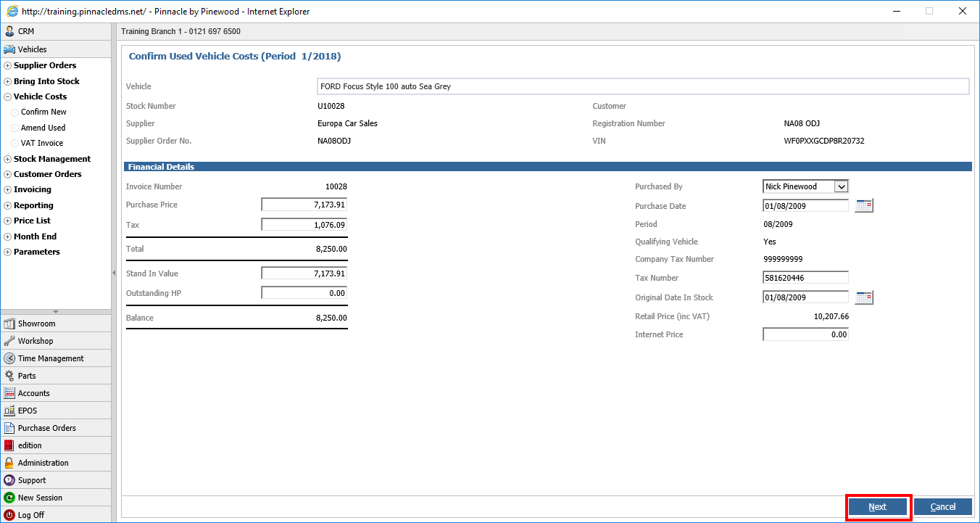Click Training Branch 1 header text
The height and width of the screenshot is (523, 980).
click(x=180, y=31)
